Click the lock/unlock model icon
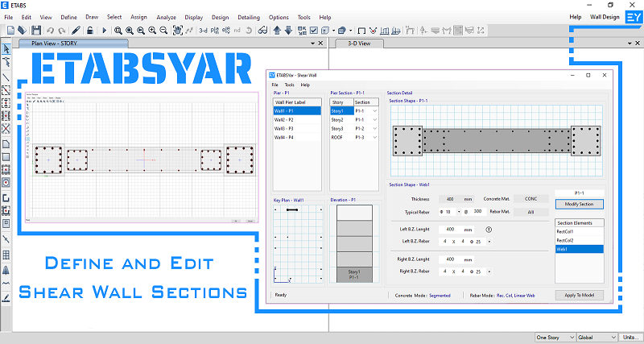This screenshot has width=644, height=344. [x=90, y=30]
